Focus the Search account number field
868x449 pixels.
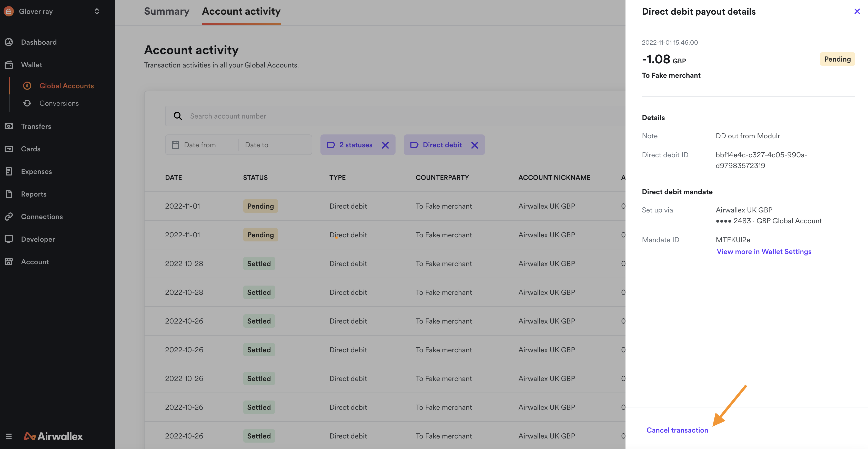(395, 116)
